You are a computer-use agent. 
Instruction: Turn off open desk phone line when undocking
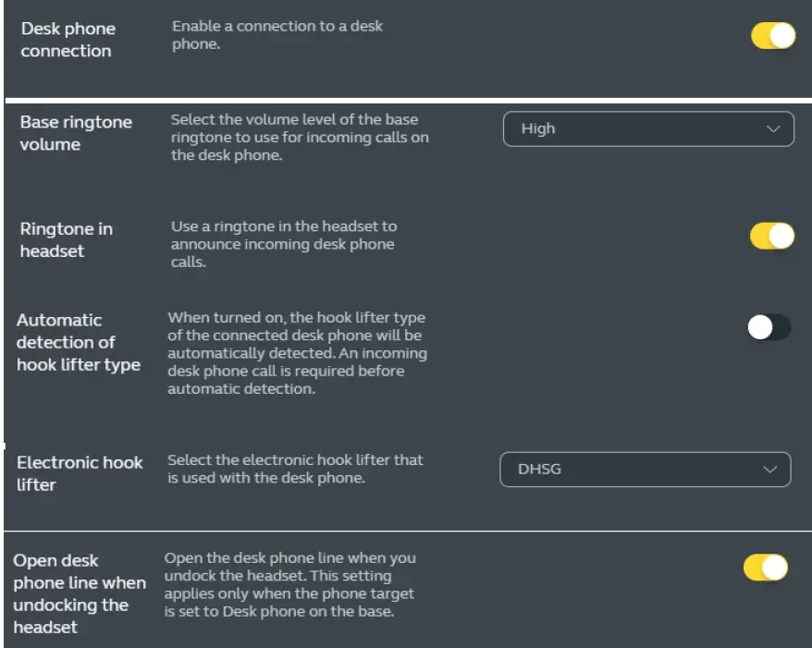tap(766, 568)
